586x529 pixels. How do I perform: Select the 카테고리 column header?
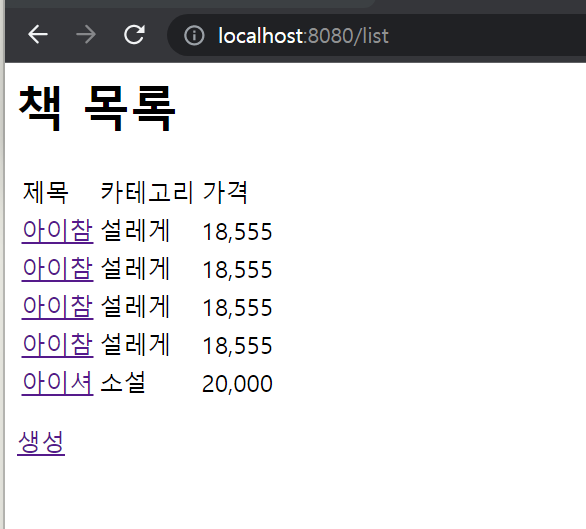click(147, 193)
